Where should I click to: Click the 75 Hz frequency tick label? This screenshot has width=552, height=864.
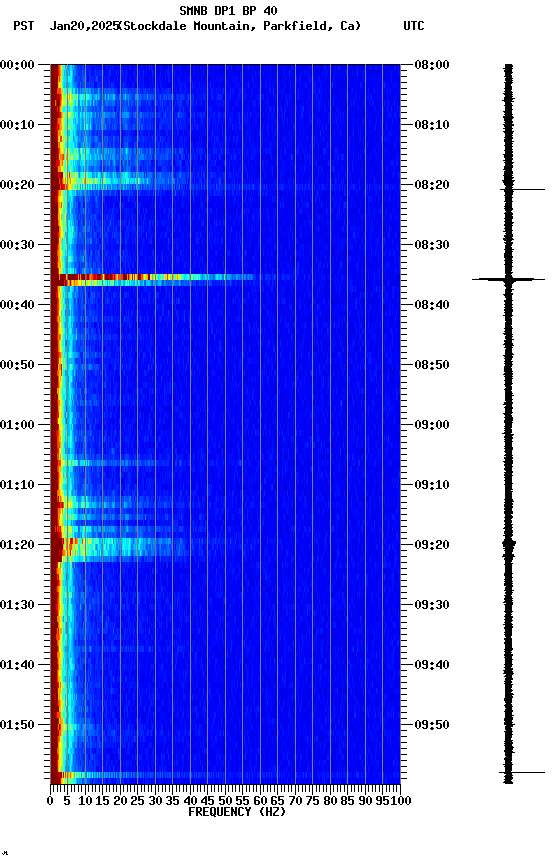pos(312,801)
